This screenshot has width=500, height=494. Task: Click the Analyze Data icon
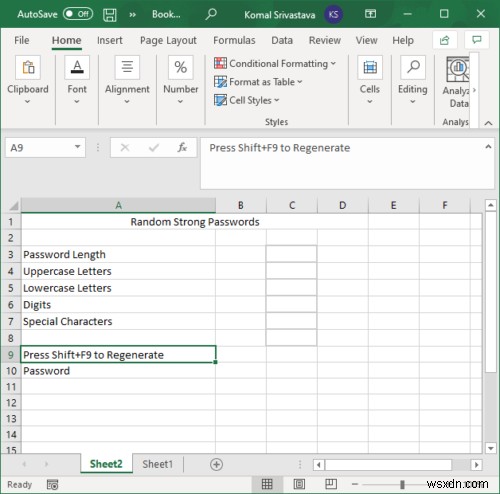tap(458, 69)
